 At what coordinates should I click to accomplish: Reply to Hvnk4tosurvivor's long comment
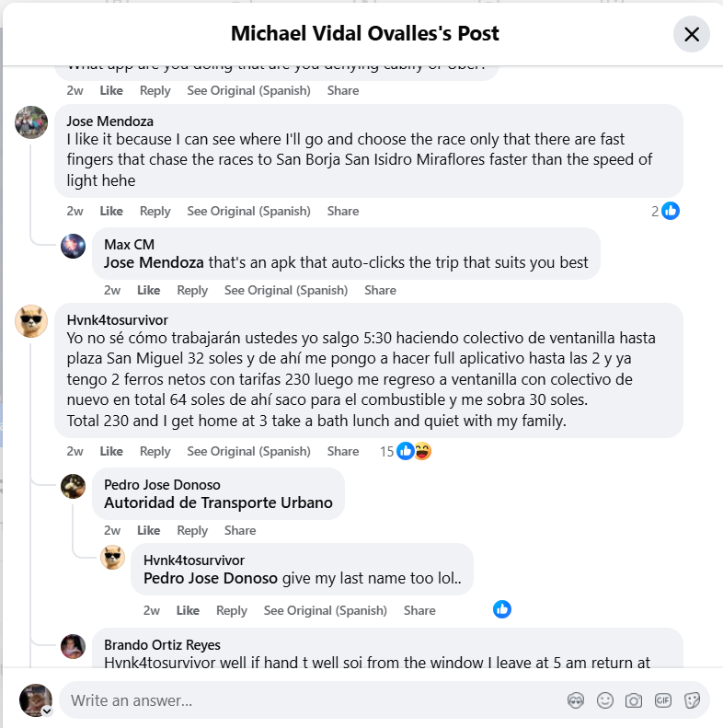155,451
